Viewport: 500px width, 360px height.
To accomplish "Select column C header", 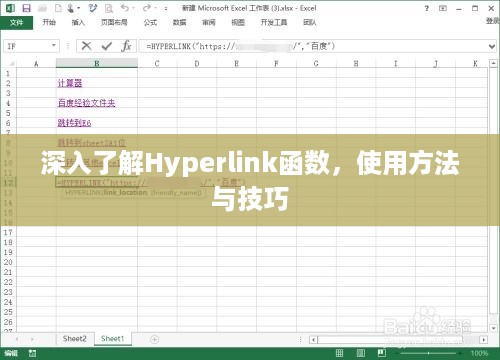I will [x=157, y=63].
